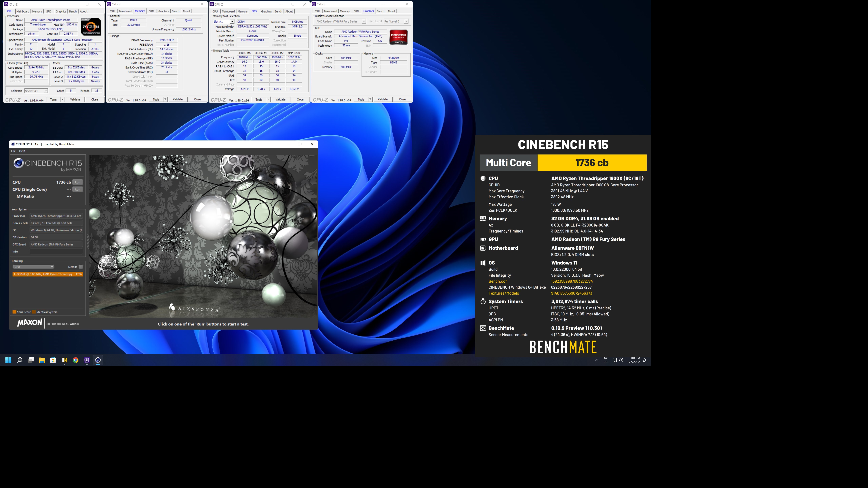Open the File menu in Cinebench
The image size is (868, 488).
[13, 151]
